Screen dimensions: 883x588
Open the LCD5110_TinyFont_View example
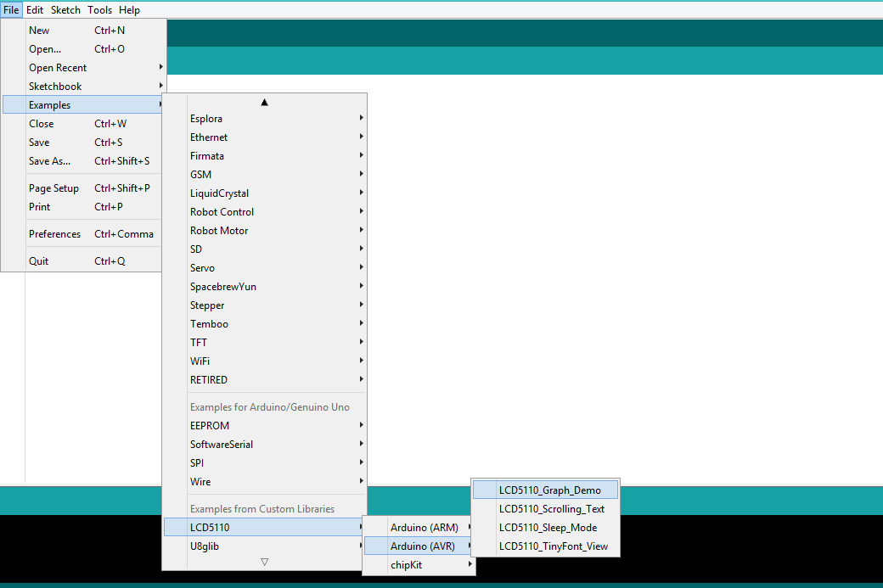click(x=546, y=546)
